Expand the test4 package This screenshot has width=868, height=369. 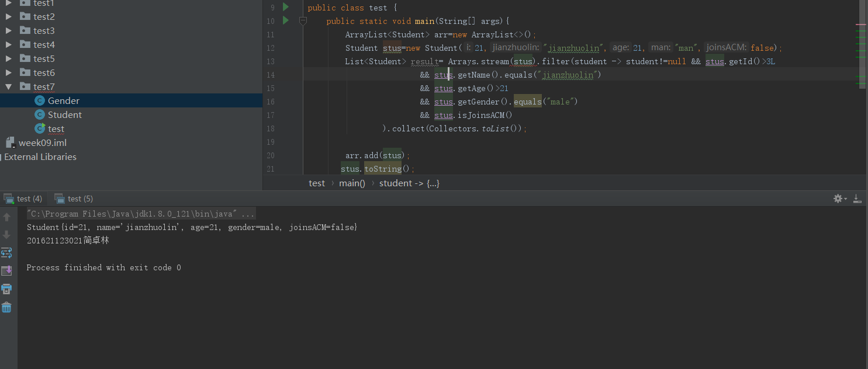point(9,44)
